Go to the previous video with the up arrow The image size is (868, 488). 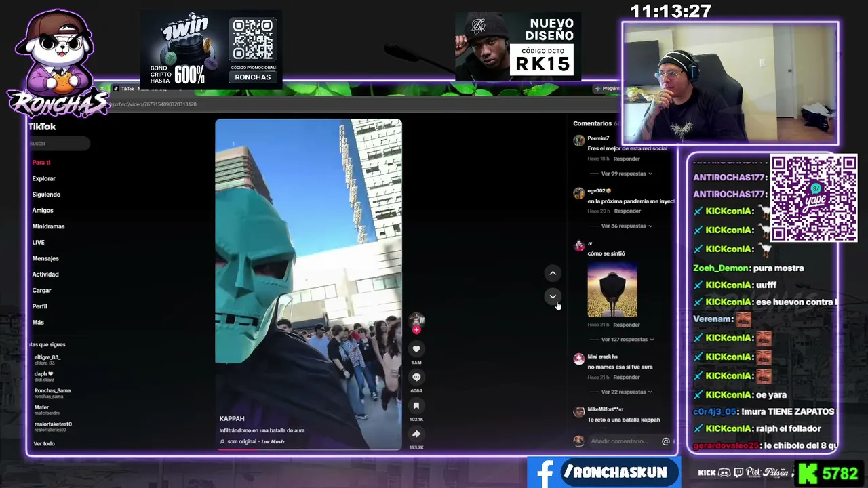click(x=553, y=273)
